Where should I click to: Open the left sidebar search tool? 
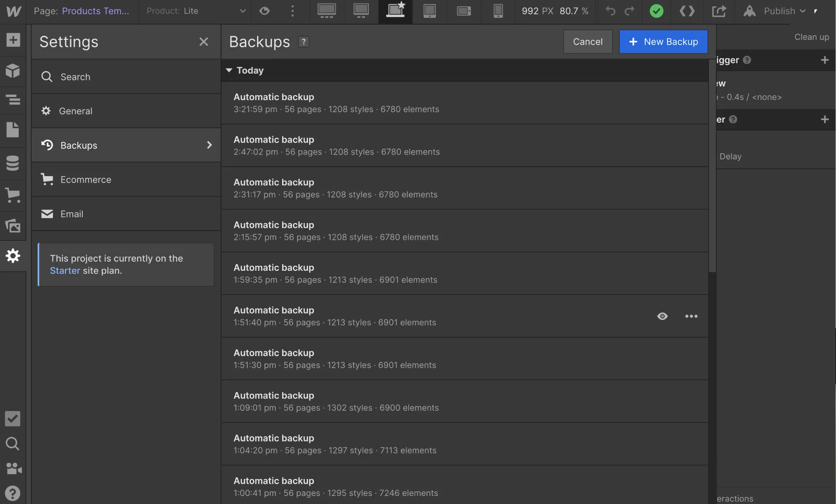(x=13, y=444)
